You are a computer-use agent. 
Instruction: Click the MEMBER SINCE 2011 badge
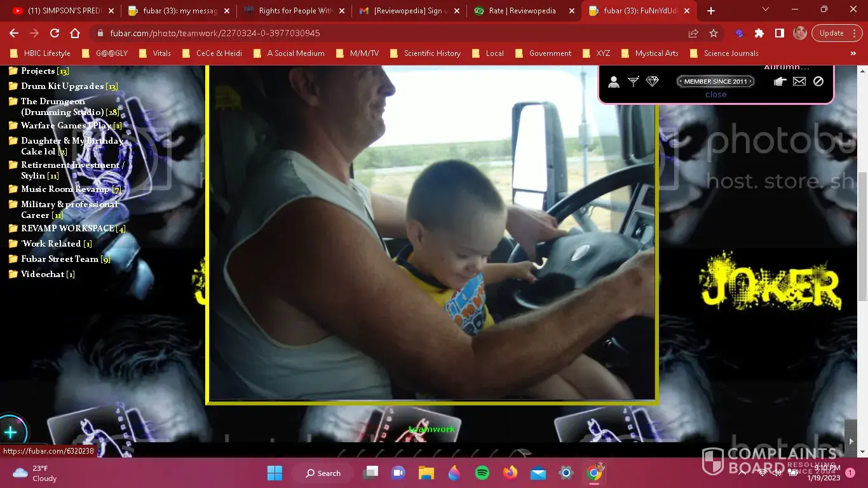[715, 81]
